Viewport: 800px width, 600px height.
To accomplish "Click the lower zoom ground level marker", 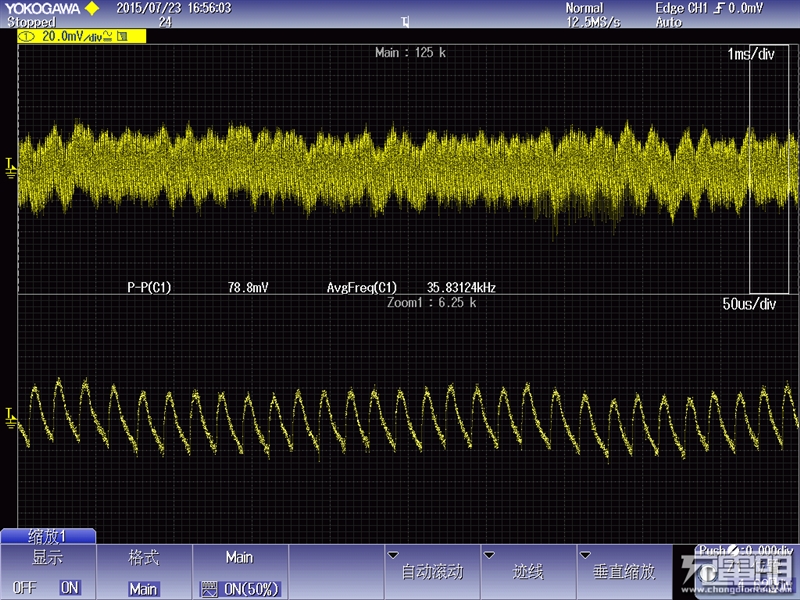I will click(x=10, y=418).
